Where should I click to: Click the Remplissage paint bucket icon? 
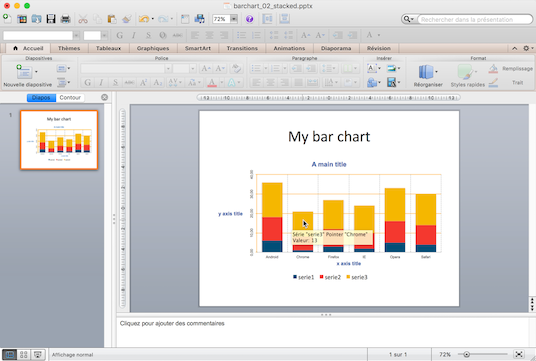[x=493, y=69]
